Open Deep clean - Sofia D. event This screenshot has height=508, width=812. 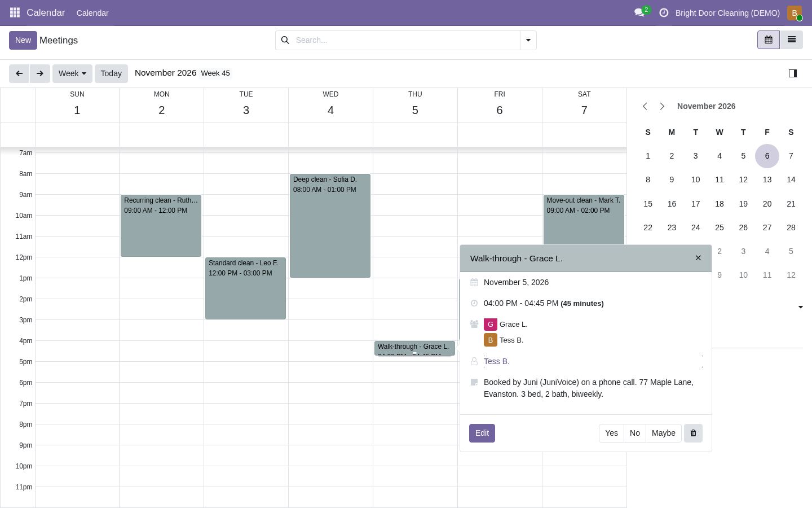[x=330, y=226]
